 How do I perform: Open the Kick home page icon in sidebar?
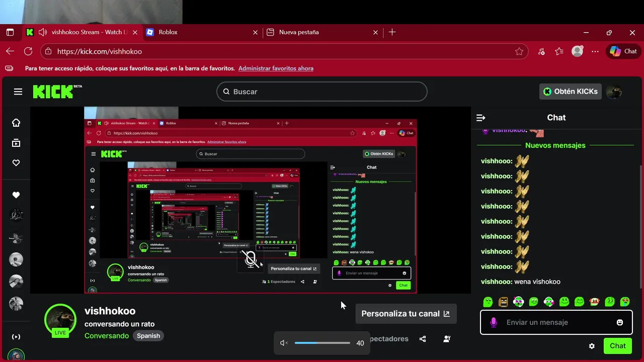(16, 123)
